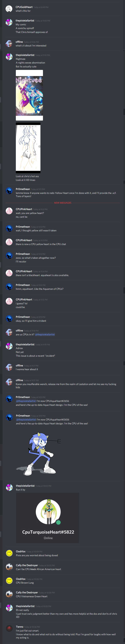Click offline's avatar next to 'I'm interested'

click(x=9, y=44)
